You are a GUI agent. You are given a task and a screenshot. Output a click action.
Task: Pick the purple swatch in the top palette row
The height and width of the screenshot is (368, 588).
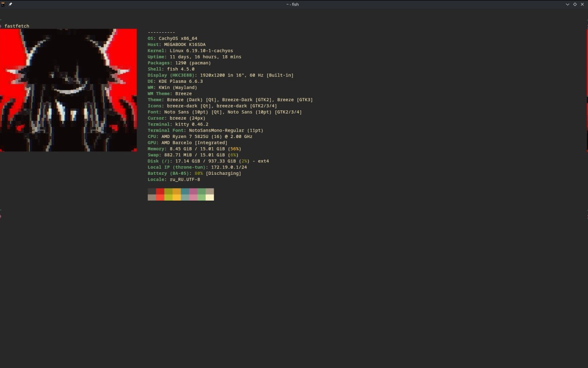(193, 191)
